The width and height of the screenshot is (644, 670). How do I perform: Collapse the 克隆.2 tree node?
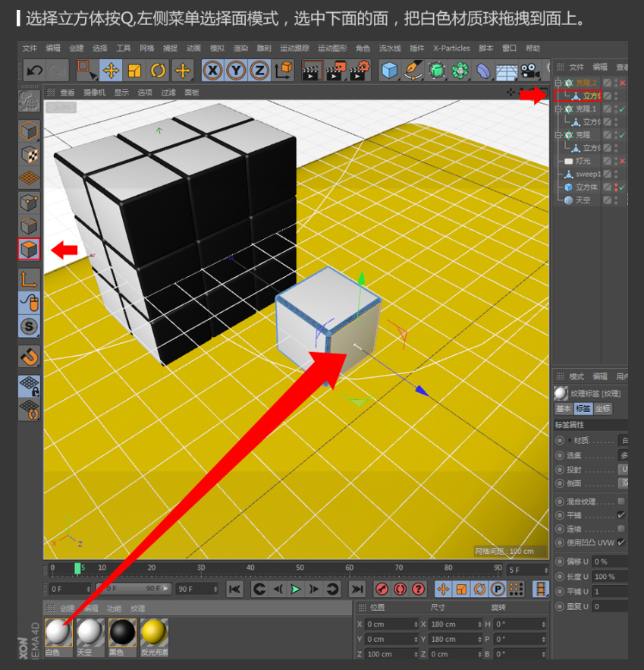click(559, 83)
